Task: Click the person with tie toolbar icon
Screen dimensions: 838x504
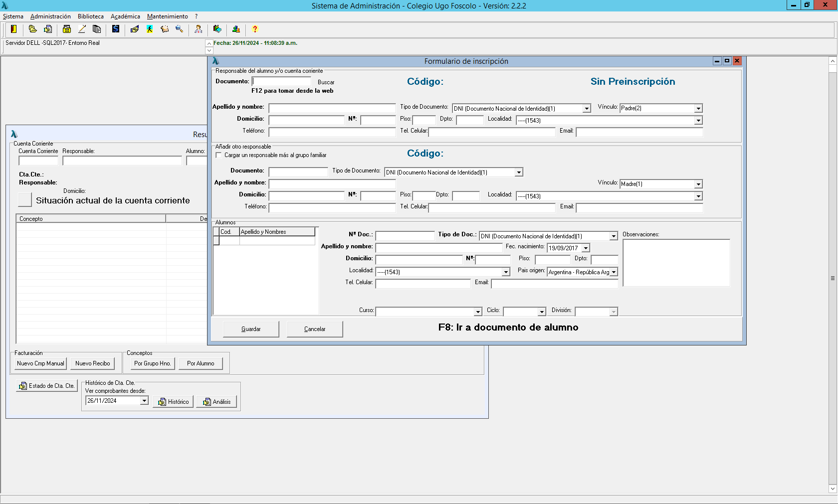Action: click(x=199, y=29)
